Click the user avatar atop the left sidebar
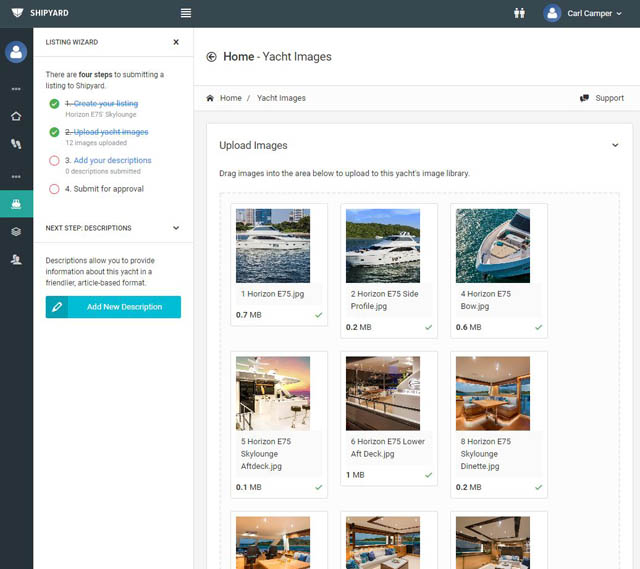The image size is (640, 569). (x=16, y=52)
